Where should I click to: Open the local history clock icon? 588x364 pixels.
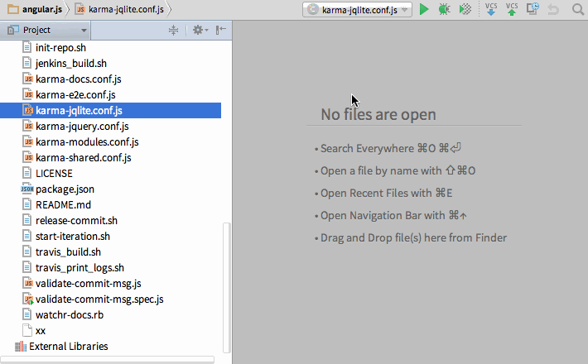coord(533,10)
